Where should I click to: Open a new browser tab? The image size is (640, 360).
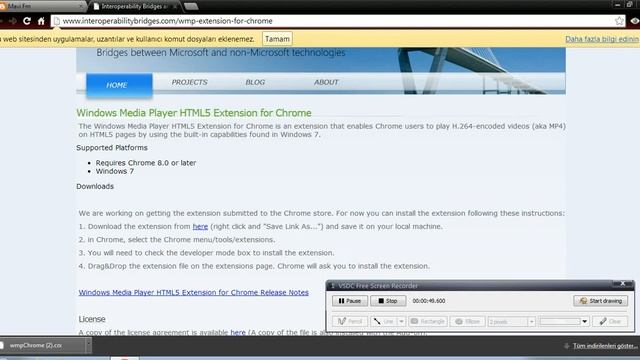[x=191, y=6]
